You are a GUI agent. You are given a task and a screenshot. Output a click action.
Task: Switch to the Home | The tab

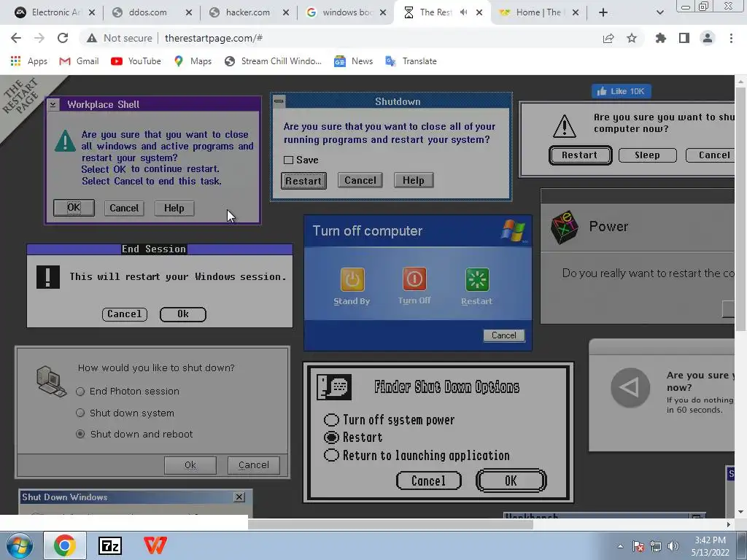(538, 12)
